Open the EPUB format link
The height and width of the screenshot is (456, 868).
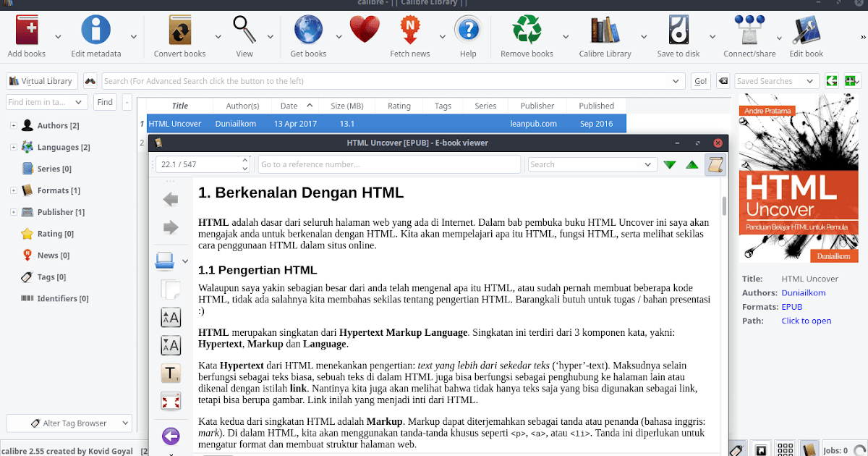pyautogui.click(x=791, y=307)
